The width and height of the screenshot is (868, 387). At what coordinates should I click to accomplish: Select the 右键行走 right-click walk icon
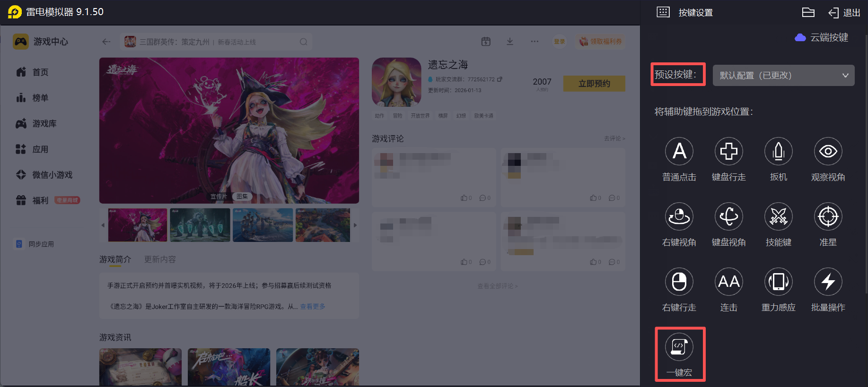(x=679, y=282)
